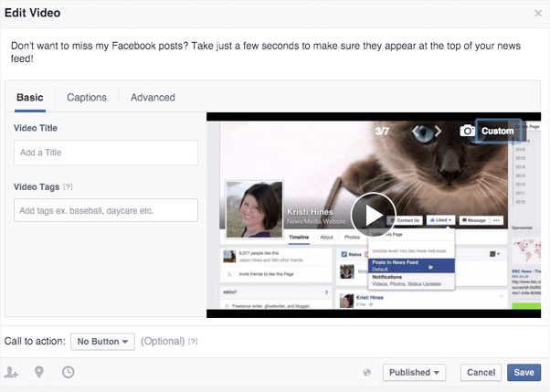Image resolution: width=550 pixels, height=392 pixels.
Task: Cancel the video edits
Action: (x=481, y=372)
